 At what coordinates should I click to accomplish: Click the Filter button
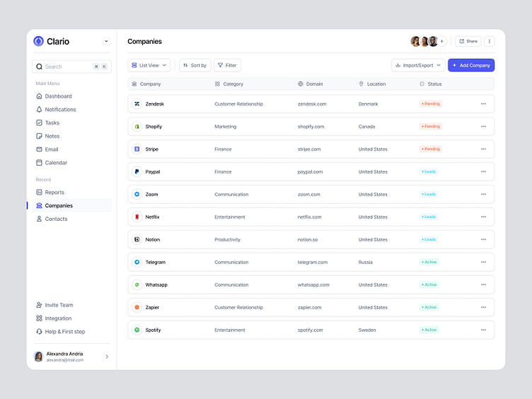(x=227, y=66)
